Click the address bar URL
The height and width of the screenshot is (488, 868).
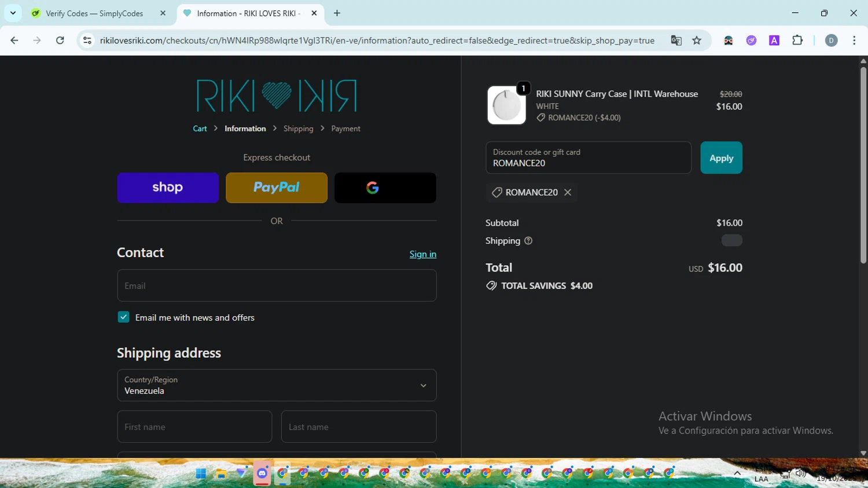(x=377, y=41)
